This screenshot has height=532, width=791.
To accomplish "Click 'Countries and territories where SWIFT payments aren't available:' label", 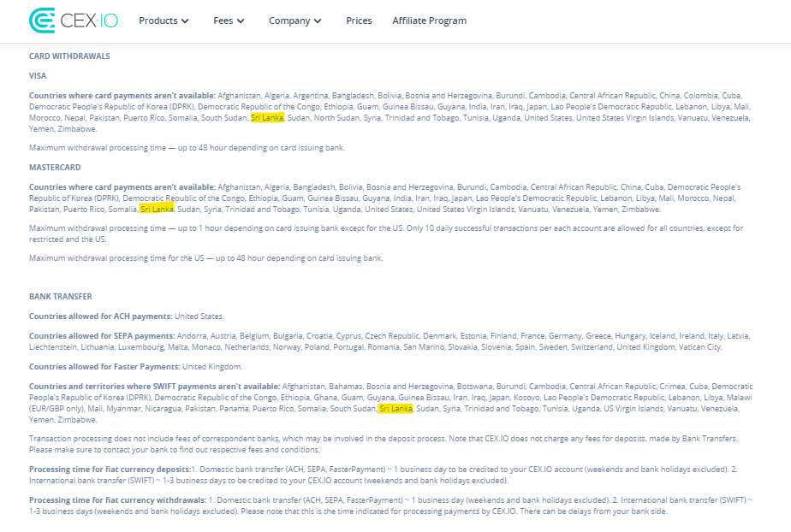I will point(154,387).
